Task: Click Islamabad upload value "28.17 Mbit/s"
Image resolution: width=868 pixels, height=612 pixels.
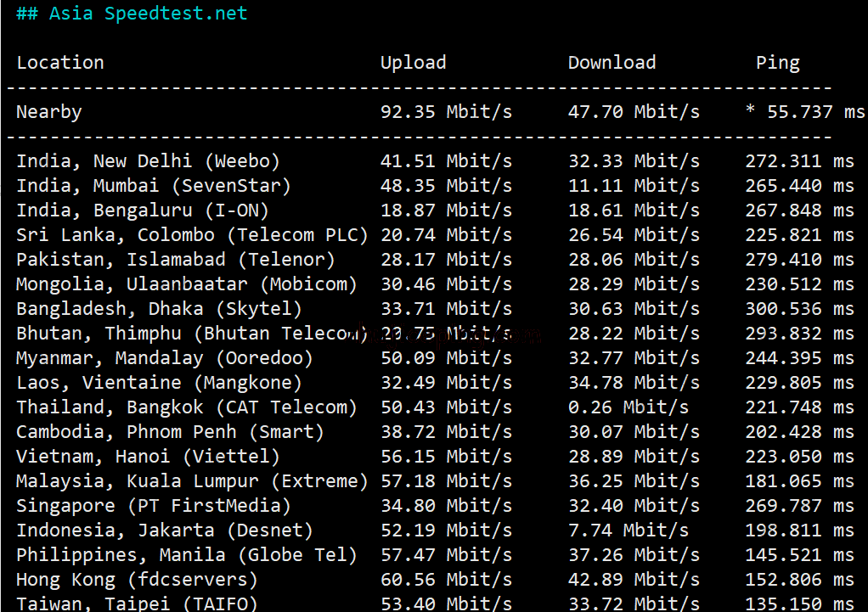Action: tap(446, 260)
